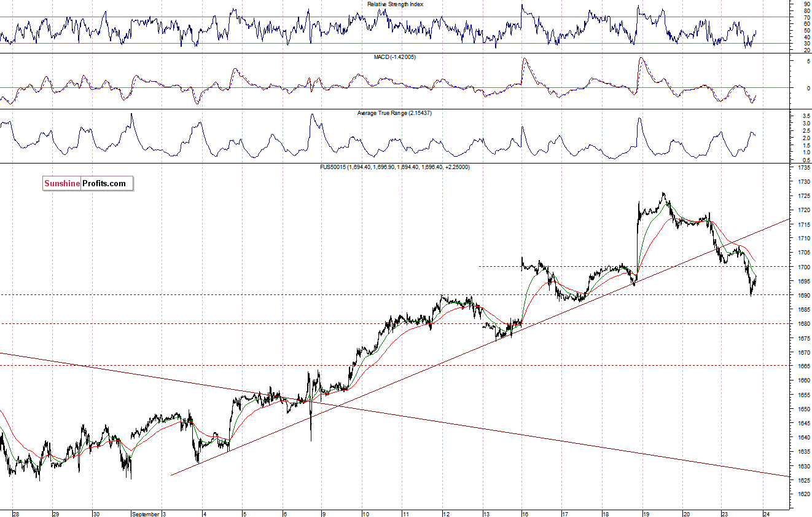Select date label 9 on time axis
Image resolution: width=812 pixels, height=517 pixels.
coord(325,513)
